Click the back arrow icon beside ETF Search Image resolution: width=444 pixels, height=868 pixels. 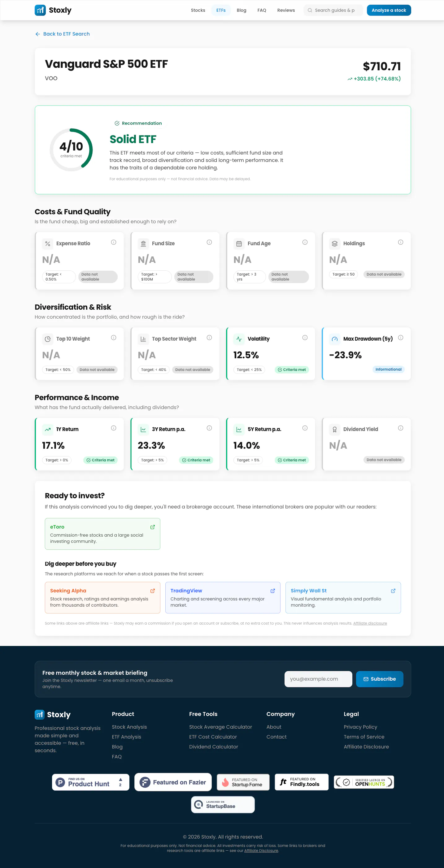[38, 34]
